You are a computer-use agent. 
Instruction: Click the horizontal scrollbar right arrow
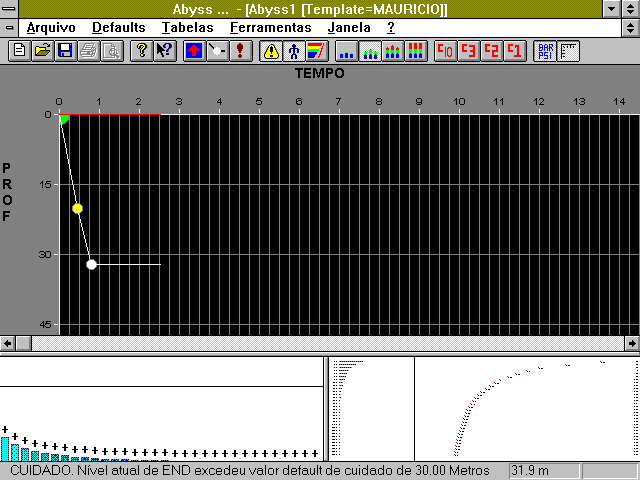point(632,343)
